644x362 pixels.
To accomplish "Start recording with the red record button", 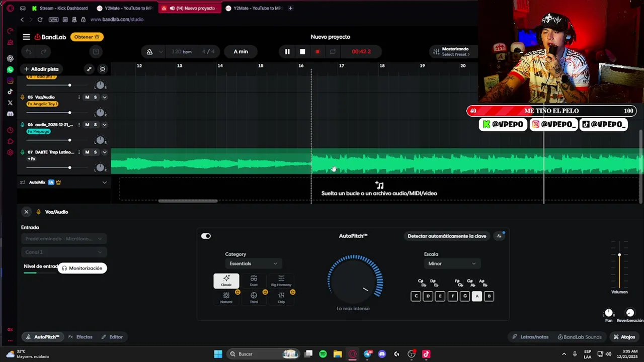I will pyautogui.click(x=317, y=51).
